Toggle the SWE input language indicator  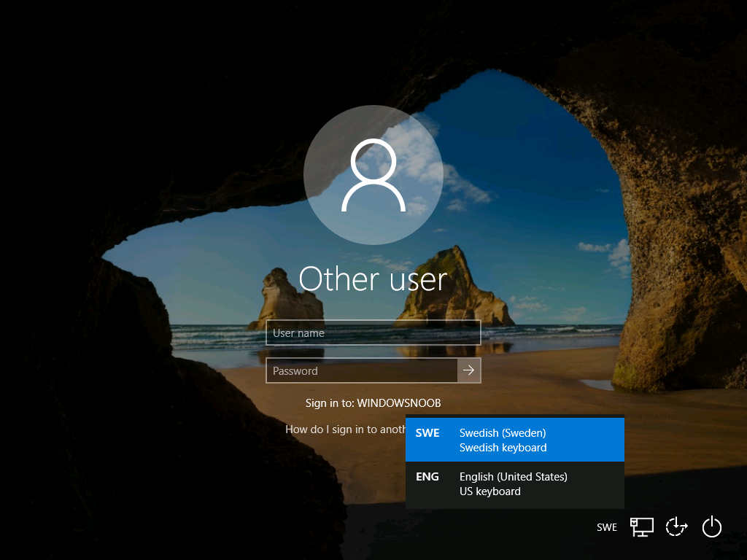(x=606, y=527)
